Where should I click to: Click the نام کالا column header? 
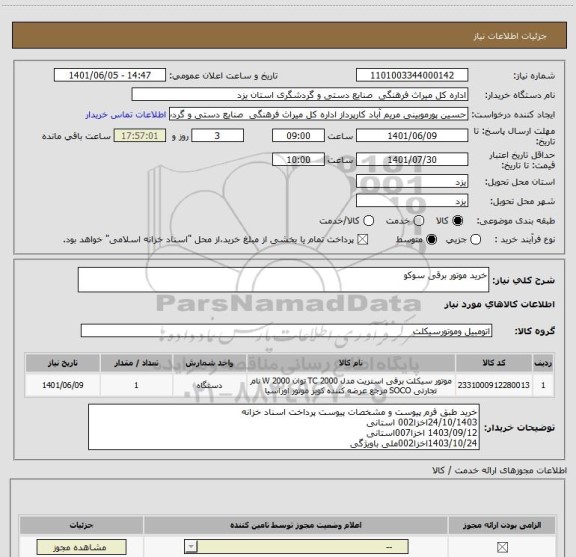point(351,363)
